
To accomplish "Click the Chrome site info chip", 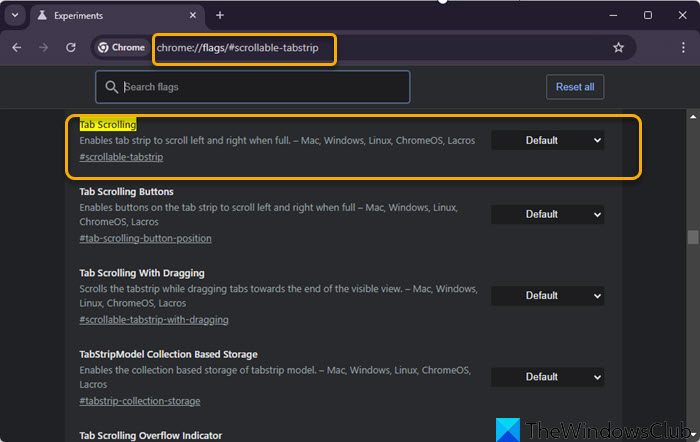I will click(121, 47).
